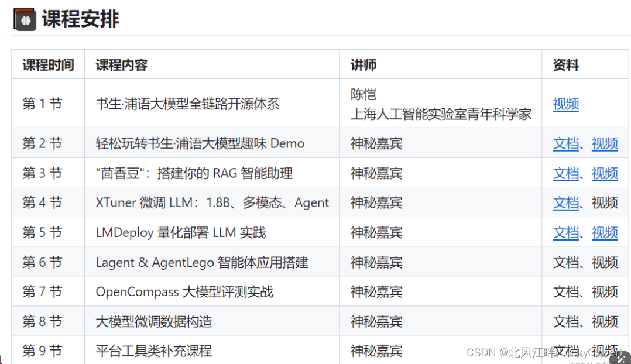Click the XTuner 微调 LLM course title
The image size is (631, 364).
tap(212, 202)
